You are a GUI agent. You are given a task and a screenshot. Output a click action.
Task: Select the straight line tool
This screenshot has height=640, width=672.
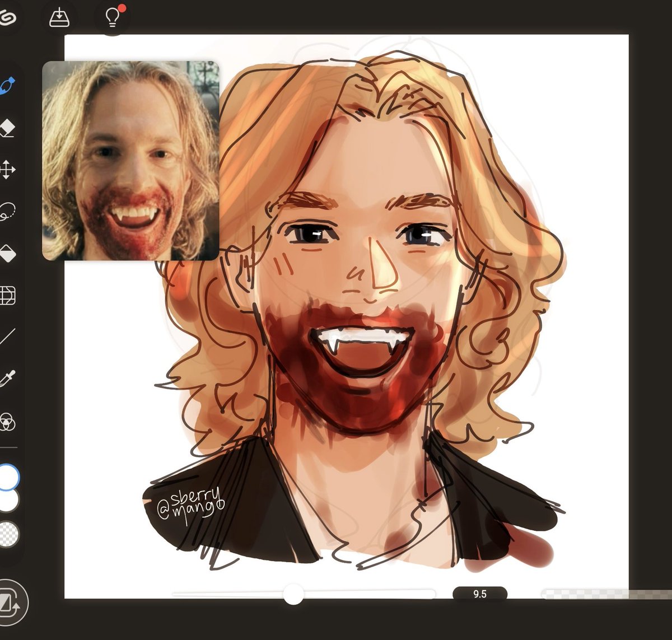pyautogui.click(x=7, y=337)
